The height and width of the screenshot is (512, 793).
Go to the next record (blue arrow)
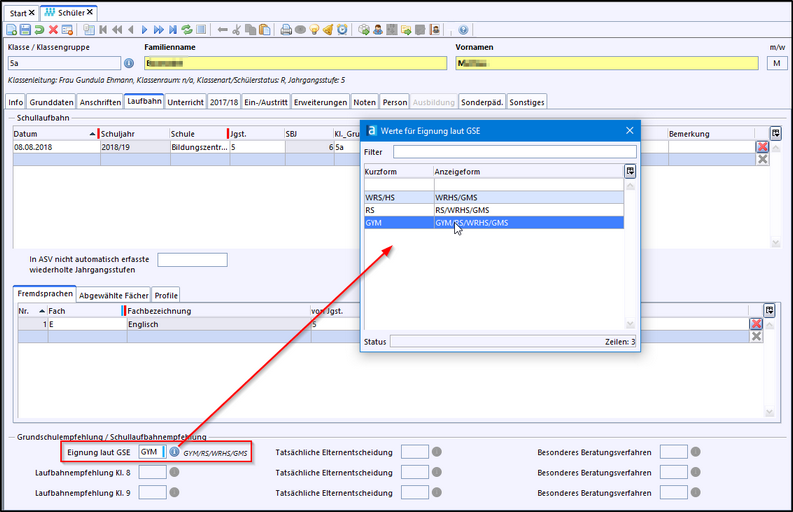146,30
